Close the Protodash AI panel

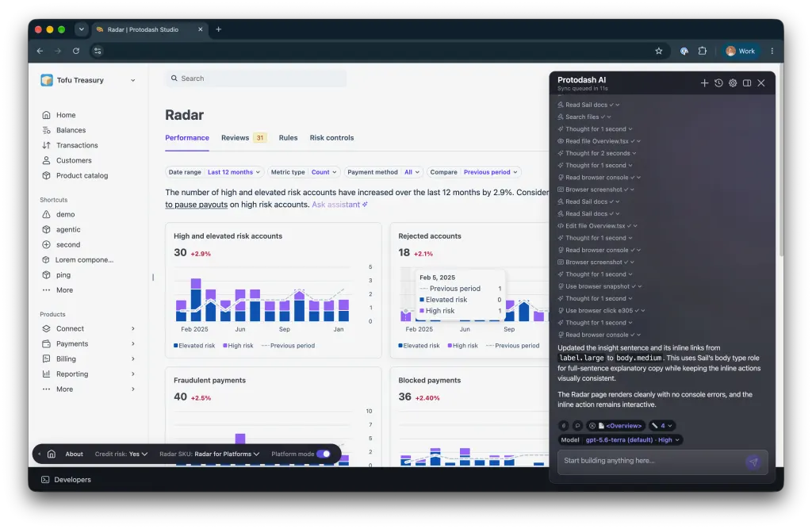point(761,83)
